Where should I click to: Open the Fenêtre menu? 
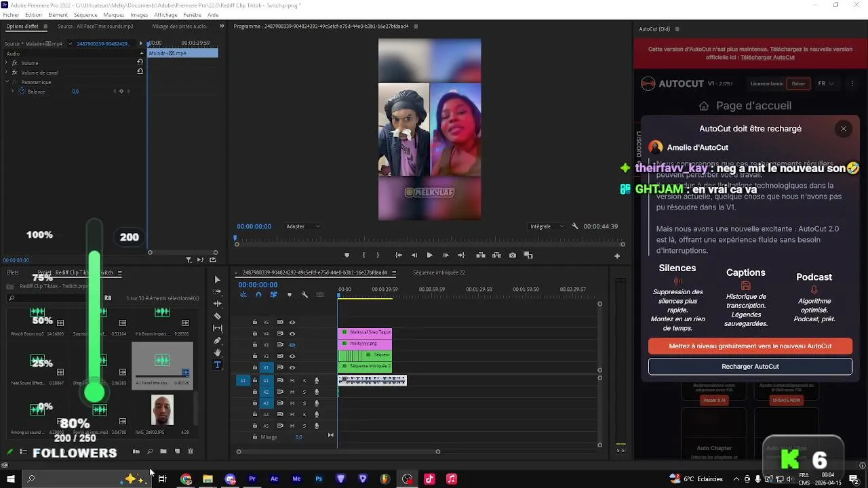tap(192, 15)
